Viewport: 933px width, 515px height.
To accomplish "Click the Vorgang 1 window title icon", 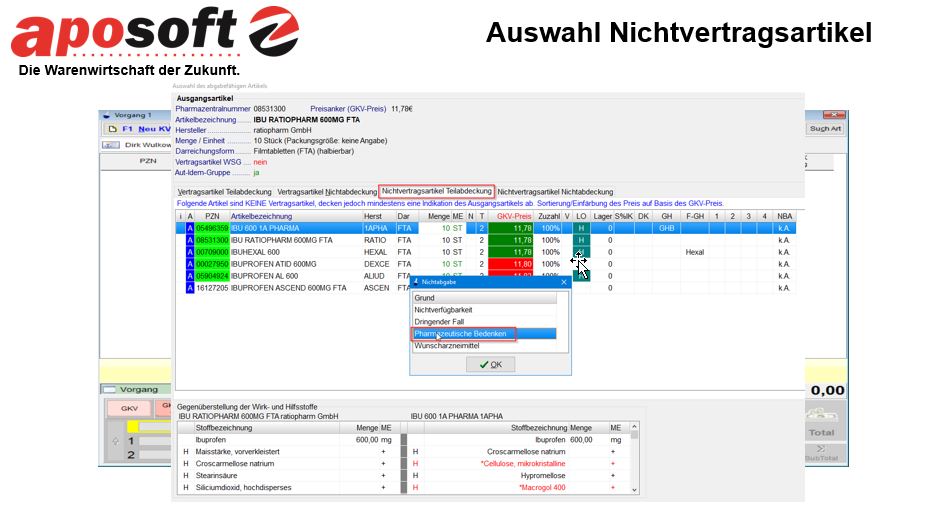I will 107,115.
